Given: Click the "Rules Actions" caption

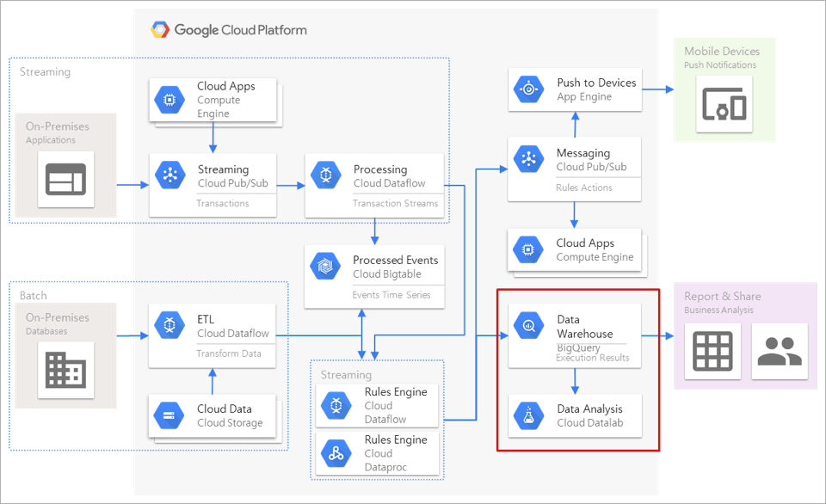Looking at the screenshot, I should coord(584,187).
